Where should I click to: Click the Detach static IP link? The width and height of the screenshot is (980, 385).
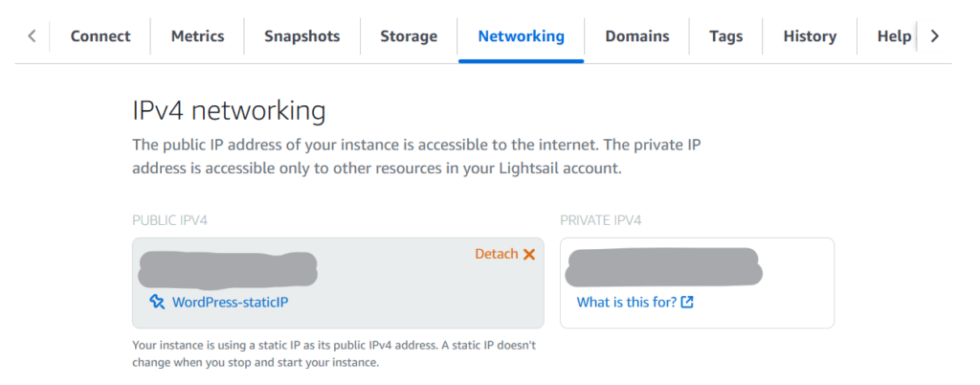[496, 255]
